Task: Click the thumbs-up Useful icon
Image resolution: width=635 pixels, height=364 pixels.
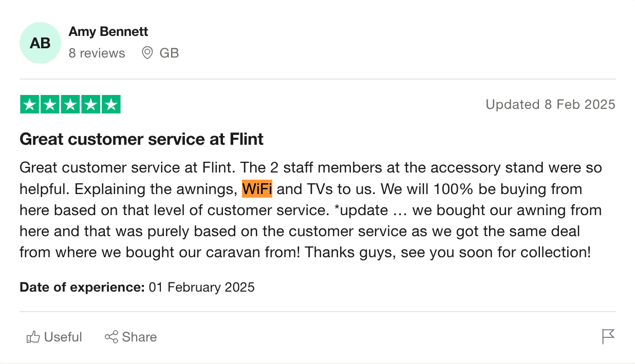Action: click(x=33, y=337)
